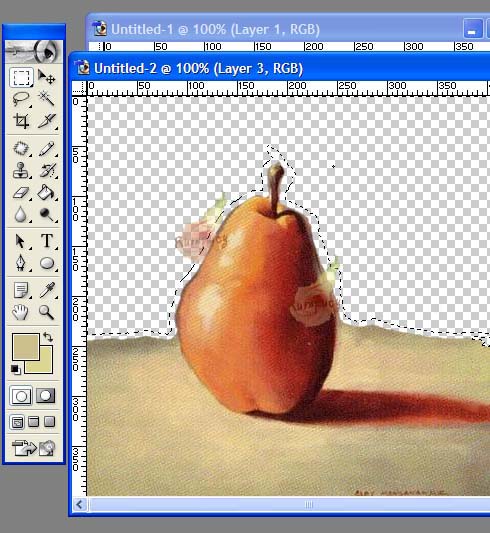This screenshot has width=490, height=533.
Task: Pick the Eyedropper tool
Action: pos(47,290)
